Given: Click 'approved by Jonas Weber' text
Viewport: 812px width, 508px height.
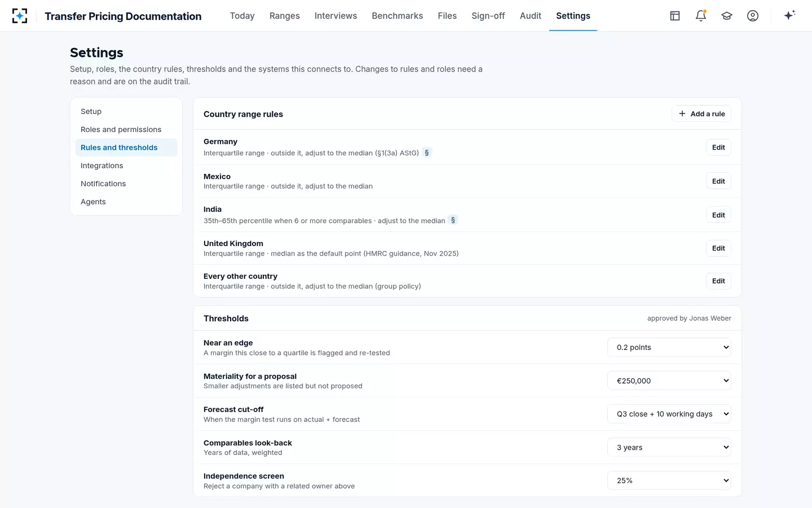Looking at the screenshot, I should 689,318.
